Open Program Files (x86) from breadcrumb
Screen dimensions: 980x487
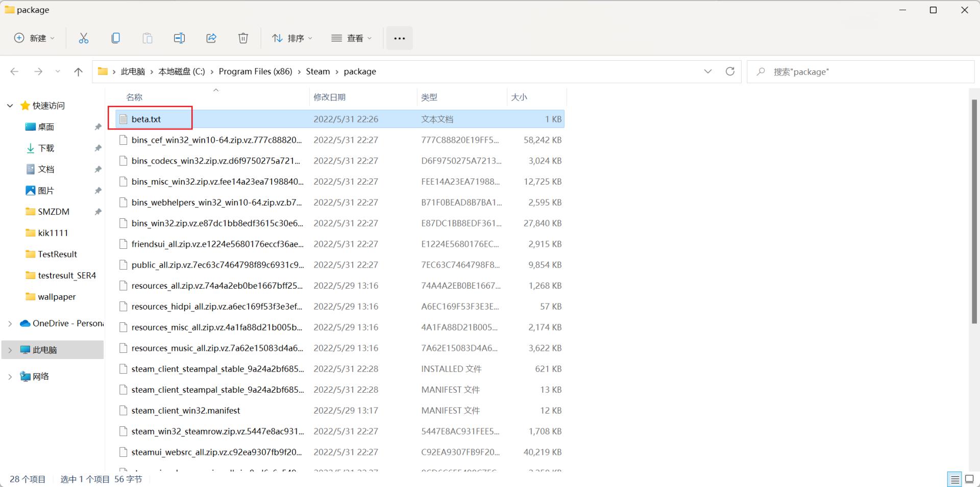[x=255, y=71]
